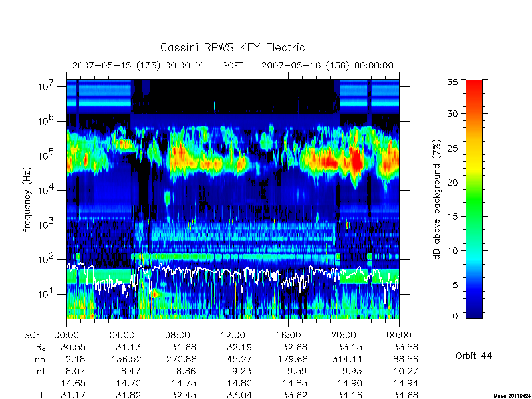Click the 'Cassini RPWS KEY Electric' plot title
The height and width of the screenshot is (399, 532).
pyautogui.click(x=232, y=47)
